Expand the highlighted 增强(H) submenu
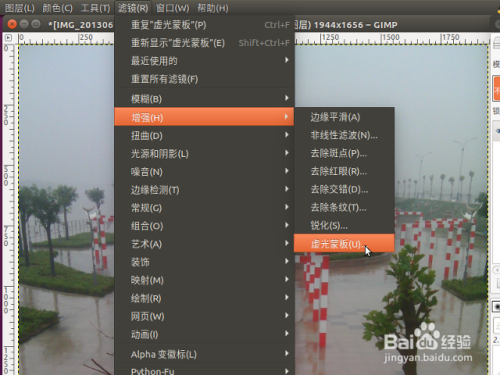Image resolution: width=500 pixels, height=375 pixels. point(204,117)
